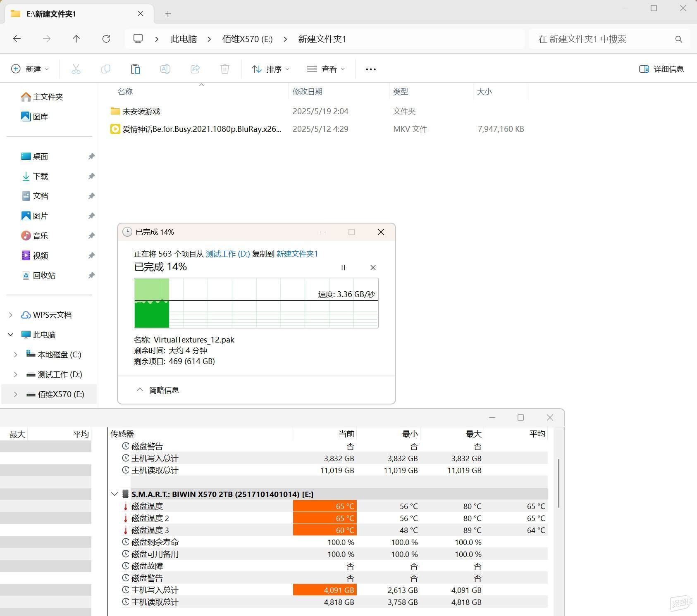Sort by the 名称 column header

point(125,92)
